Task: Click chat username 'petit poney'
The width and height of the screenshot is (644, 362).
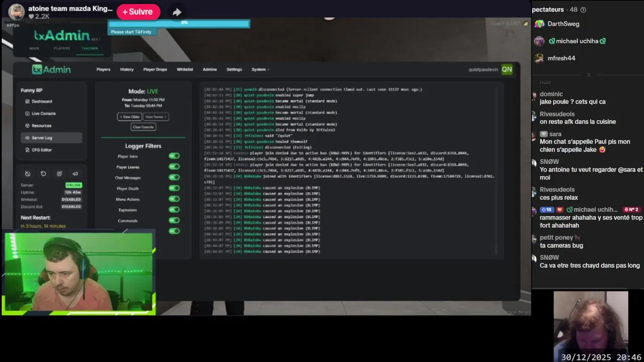Action: click(556, 237)
